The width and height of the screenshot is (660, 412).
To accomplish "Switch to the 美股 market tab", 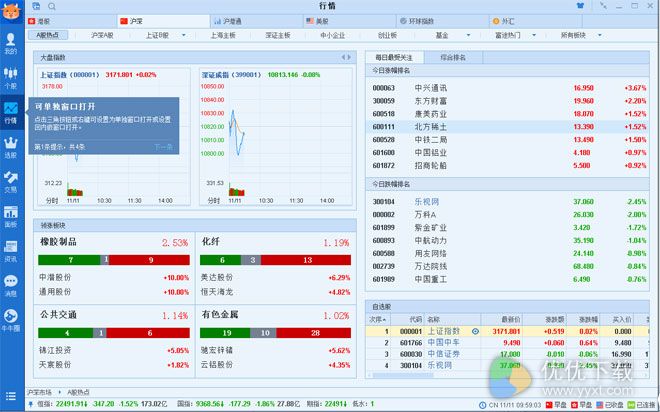I will (x=349, y=21).
